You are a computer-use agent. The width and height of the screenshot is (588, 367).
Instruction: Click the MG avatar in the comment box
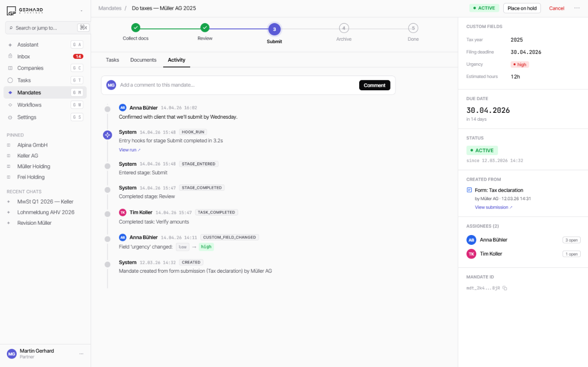click(111, 85)
